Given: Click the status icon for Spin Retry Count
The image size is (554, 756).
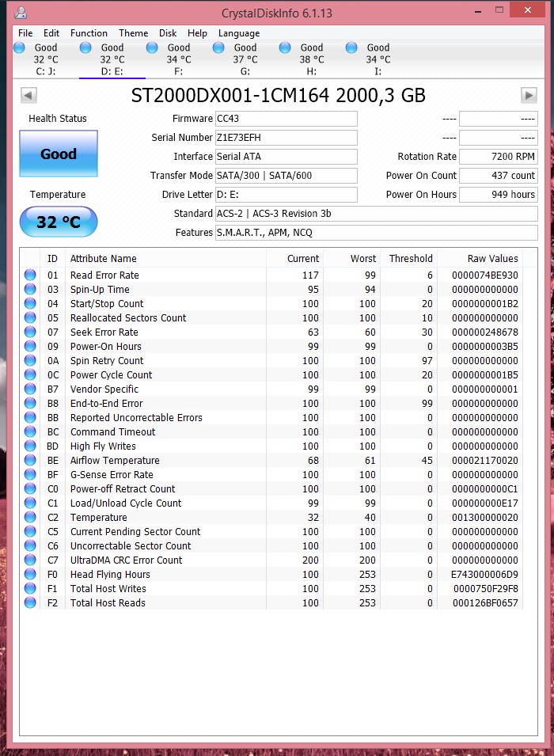Looking at the screenshot, I should click(x=30, y=360).
